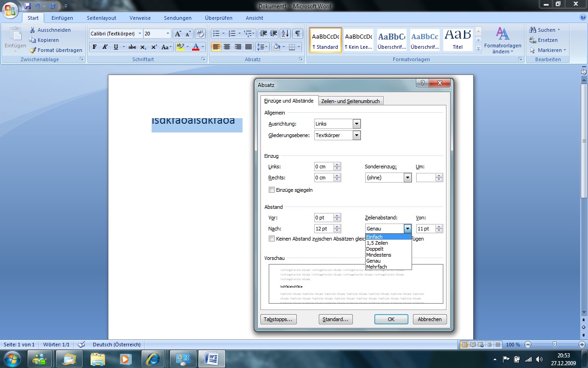The image size is (588, 368).
Task: Toggle strikethrough formatting
Action: (132, 47)
